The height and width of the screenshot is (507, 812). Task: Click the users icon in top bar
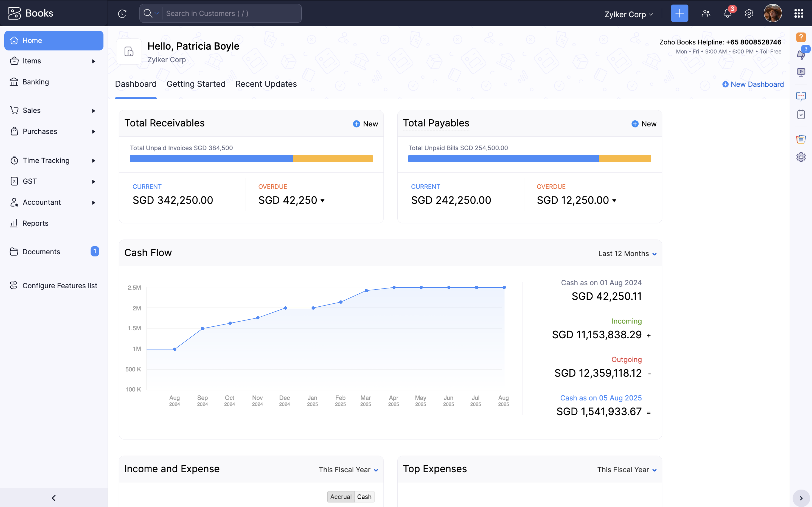pos(706,13)
